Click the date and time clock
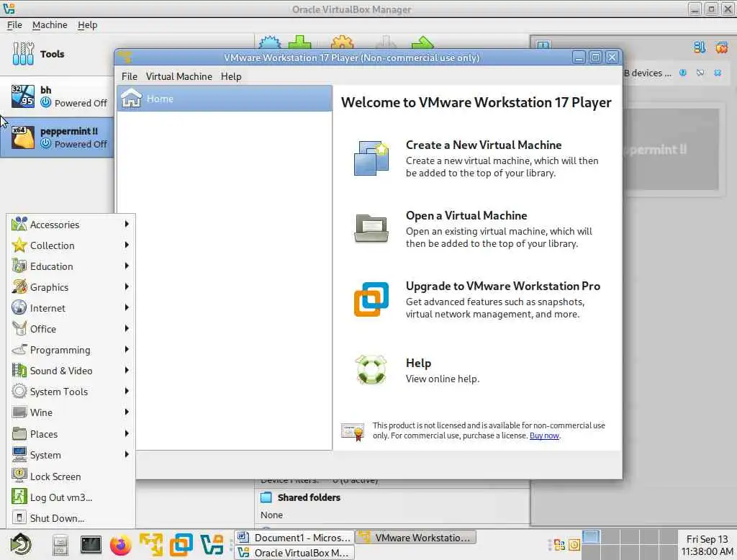737x560 pixels. 707,545
